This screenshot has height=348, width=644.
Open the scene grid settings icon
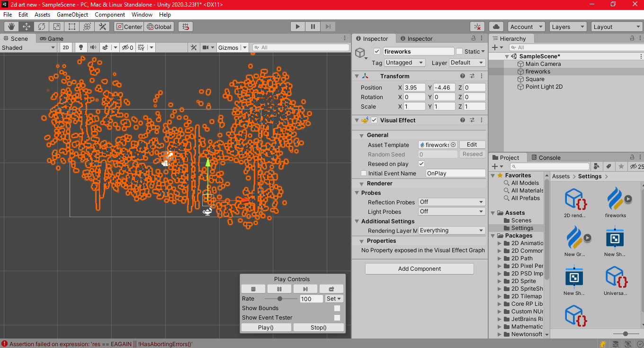140,47
